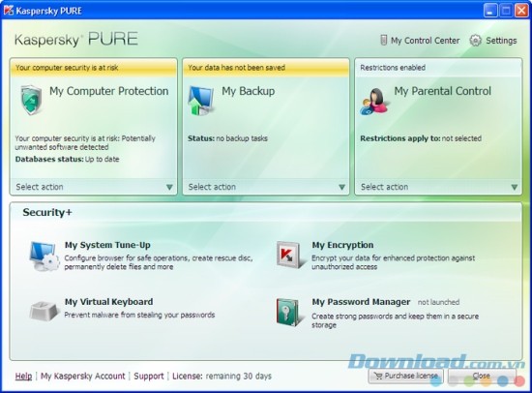Screen dimensions: 532x393
Task: Open the Settings link
Action: (x=501, y=41)
